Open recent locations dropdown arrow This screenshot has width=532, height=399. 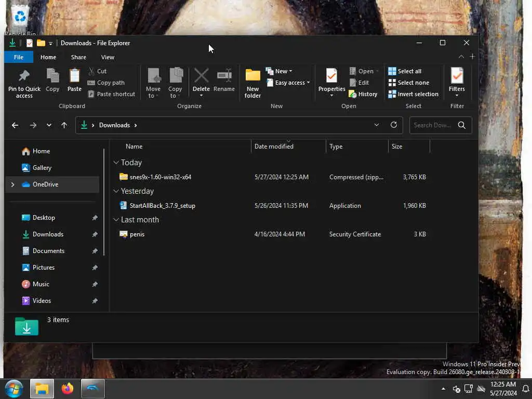49,125
